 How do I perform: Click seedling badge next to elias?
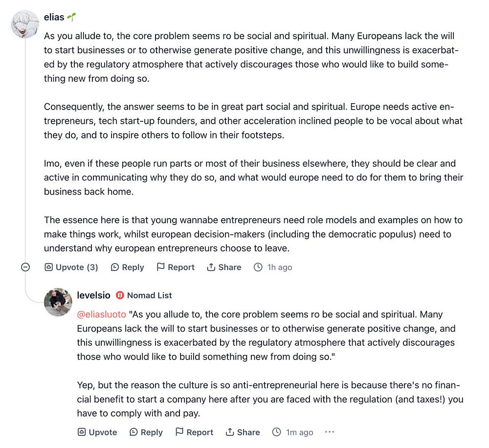click(71, 17)
